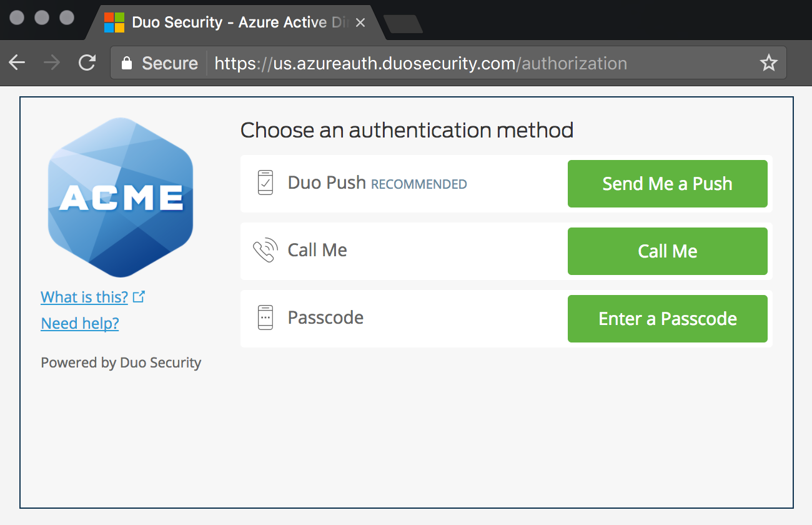Click the external-link icon after What is this?
Viewport: 812px width, 525px height.
139,297
